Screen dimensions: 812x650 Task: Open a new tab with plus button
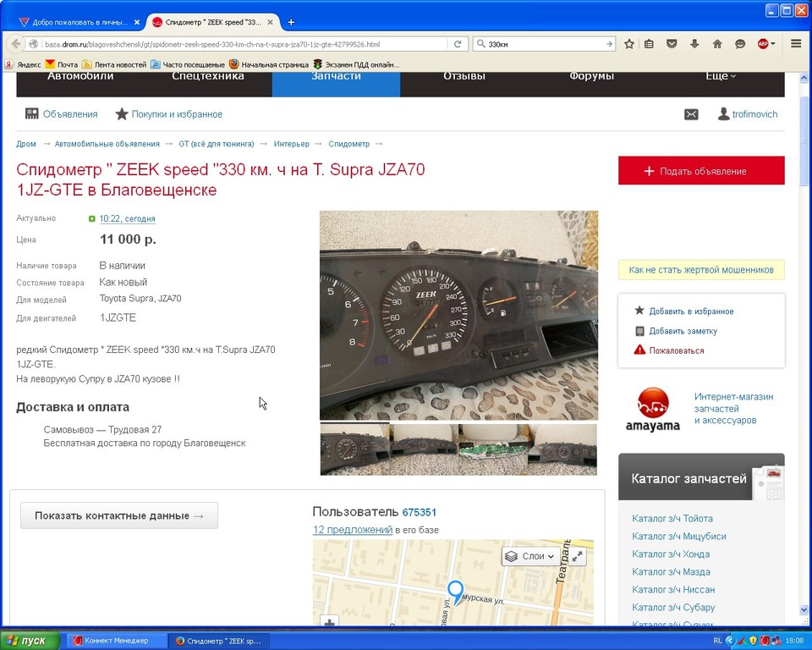pos(291,22)
